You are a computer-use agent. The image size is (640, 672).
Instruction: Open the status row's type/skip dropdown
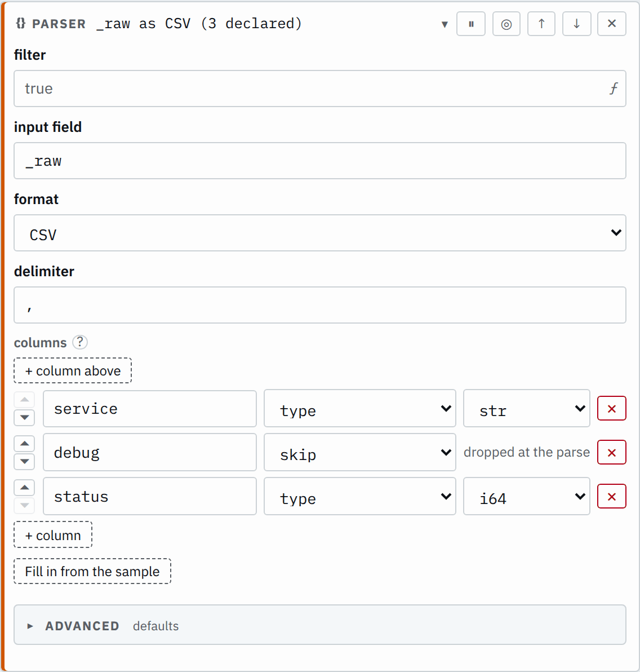[360, 496]
